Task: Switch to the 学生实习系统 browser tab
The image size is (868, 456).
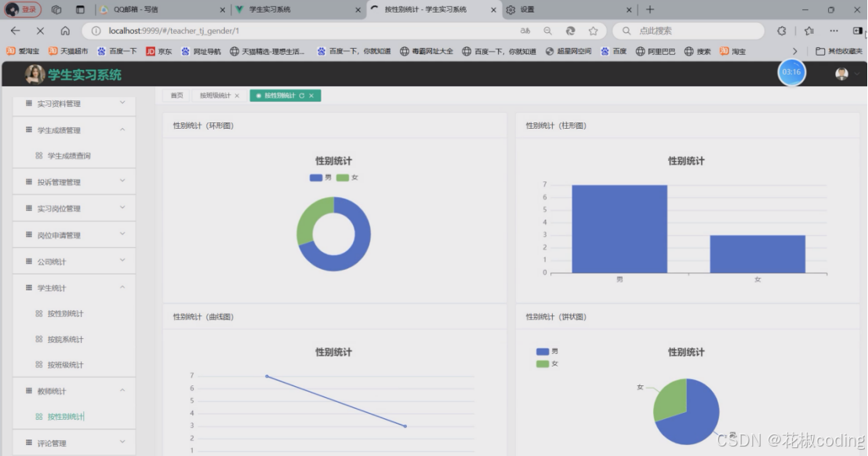Action: pos(299,9)
